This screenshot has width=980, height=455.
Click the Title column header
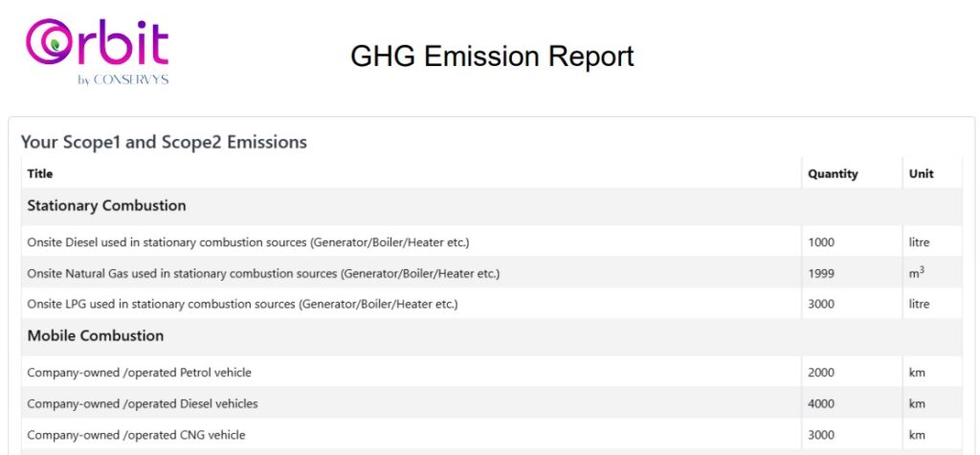coord(40,174)
